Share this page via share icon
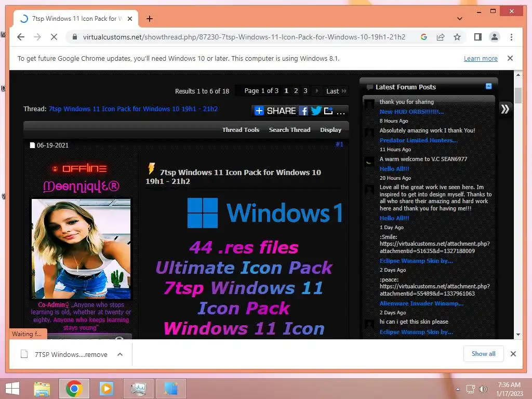 click(x=441, y=37)
